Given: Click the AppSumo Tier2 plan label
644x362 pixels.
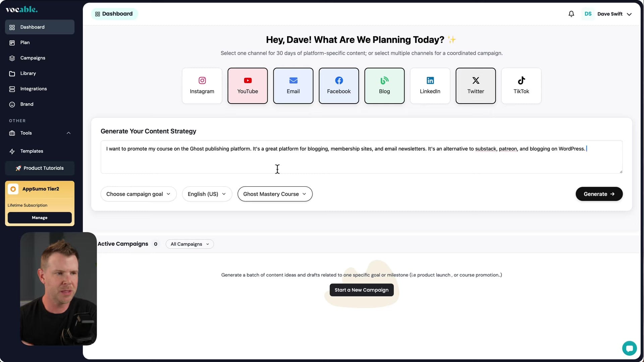Looking at the screenshot, I should pyautogui.click(x=41, y=189).
